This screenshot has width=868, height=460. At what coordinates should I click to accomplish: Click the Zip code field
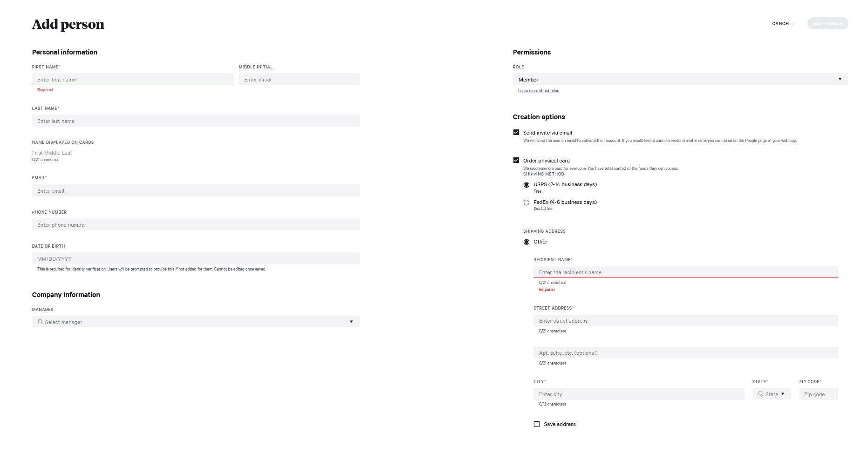tap(818, 394)
